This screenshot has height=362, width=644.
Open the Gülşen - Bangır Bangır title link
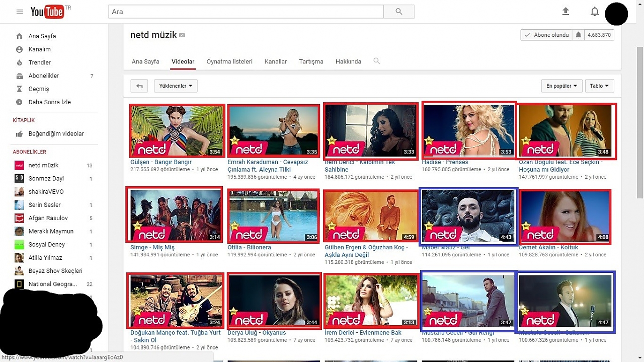[x=161, y=162]
